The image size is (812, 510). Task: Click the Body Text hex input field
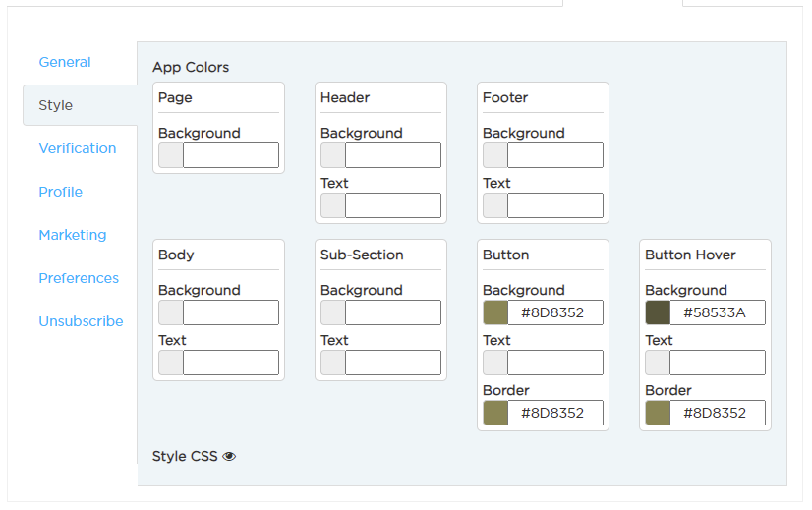pyautogui.click(x=231, y=363)
